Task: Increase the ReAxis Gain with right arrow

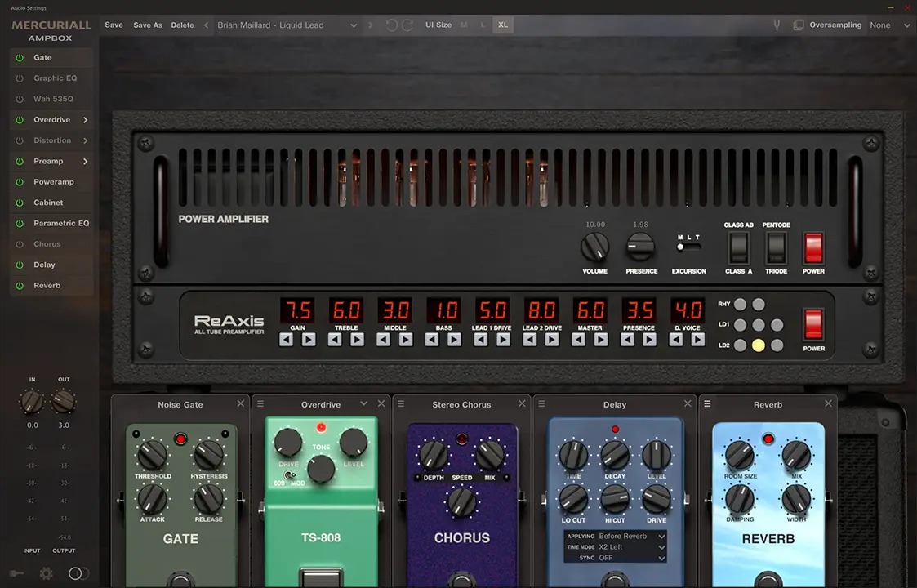Action: pos(309,340)
